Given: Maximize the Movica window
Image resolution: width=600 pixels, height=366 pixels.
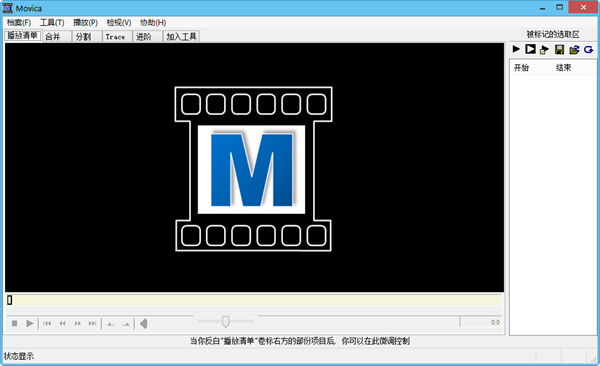Looking at the screenshot, I should point(559,7).
